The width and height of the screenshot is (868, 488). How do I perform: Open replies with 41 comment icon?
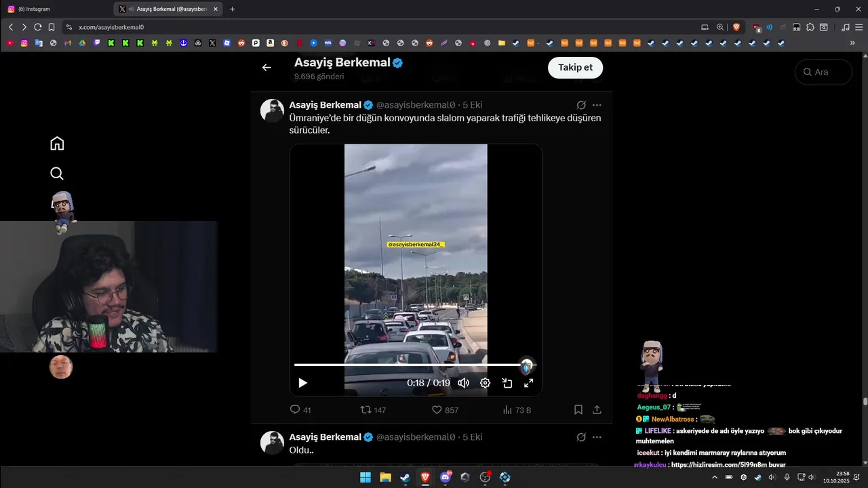(300, 410)
